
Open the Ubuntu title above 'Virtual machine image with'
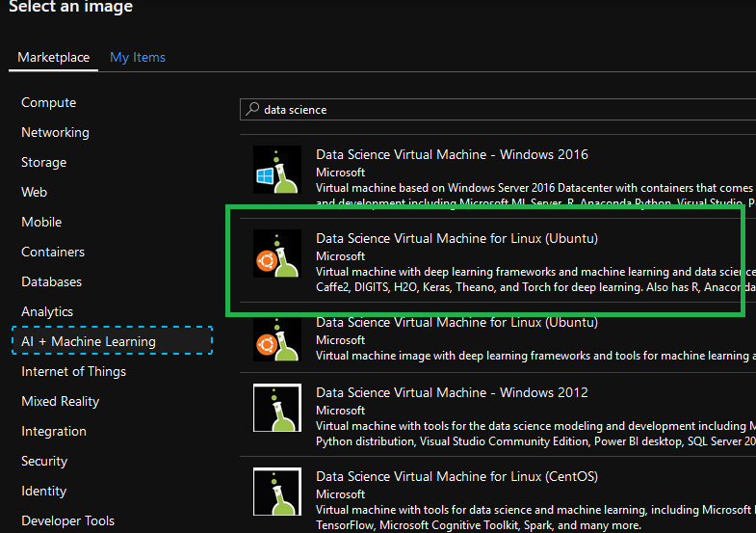tap(456, 322)
